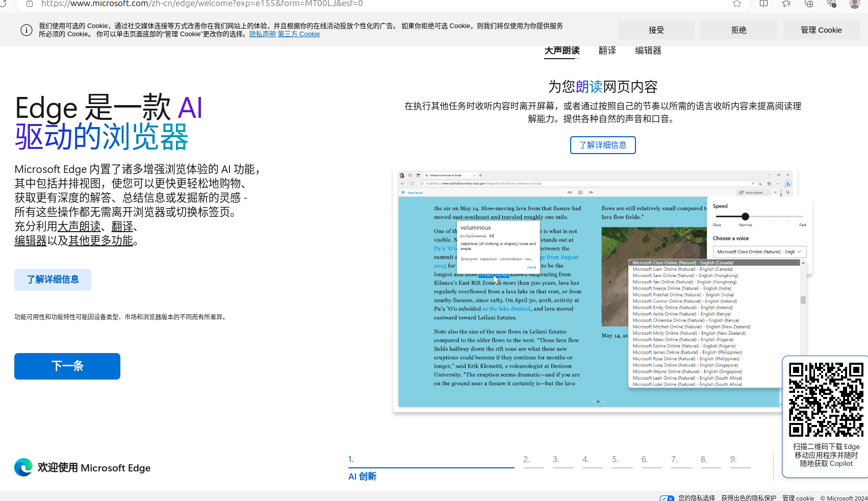Click the 欢迎使用 Microsoft Edge text
The height and width of the screenshot is (501, 868).
click(x=94, y=468)
